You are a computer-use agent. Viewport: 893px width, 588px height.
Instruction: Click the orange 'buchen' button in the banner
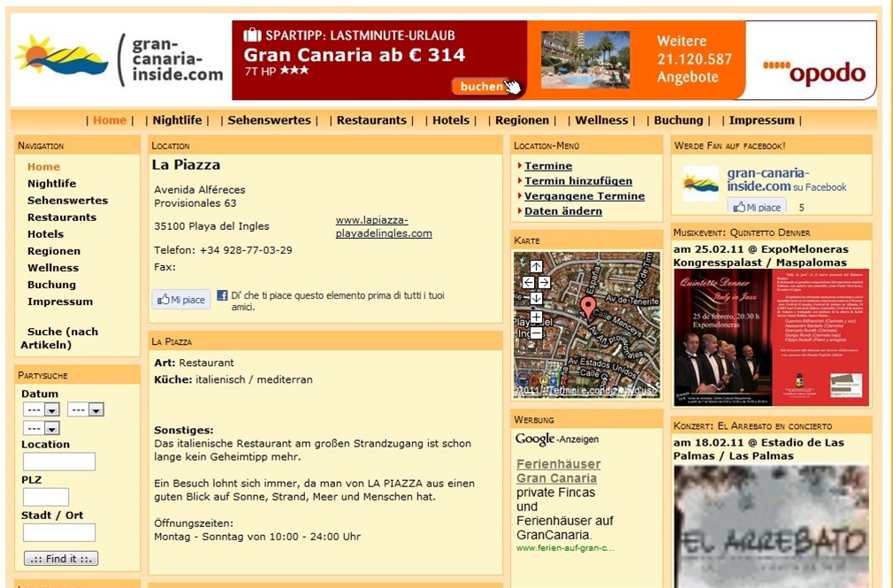[484, 87]
